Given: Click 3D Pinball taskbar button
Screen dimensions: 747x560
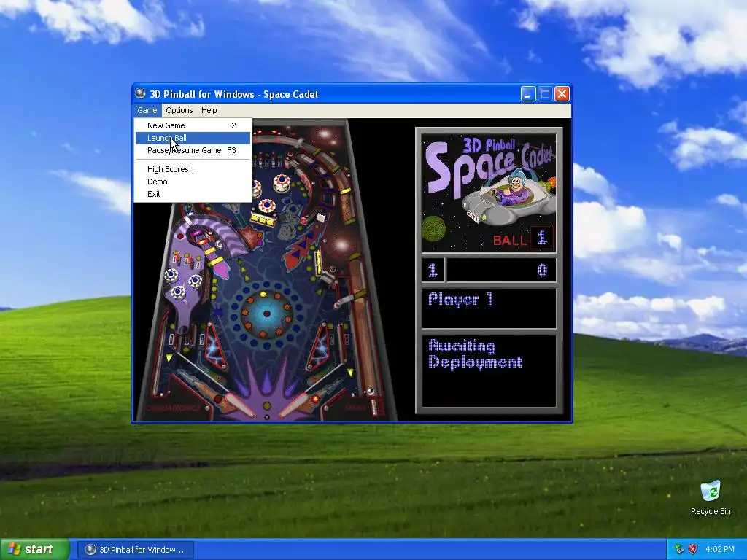Looking at the screenshot, I should coord(135,550).
